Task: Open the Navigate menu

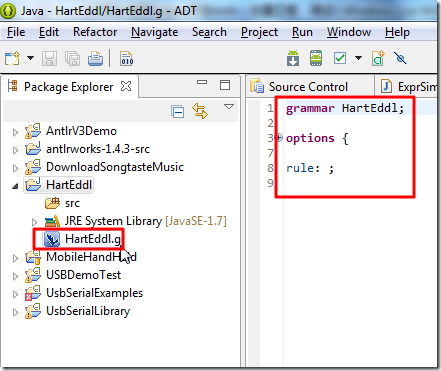Action: [155, 32]
